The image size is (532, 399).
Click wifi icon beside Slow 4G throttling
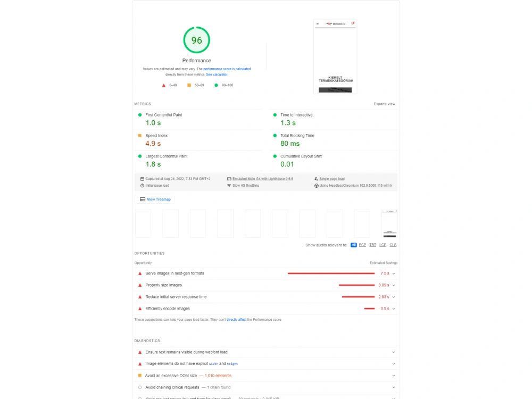pos(229,186)
